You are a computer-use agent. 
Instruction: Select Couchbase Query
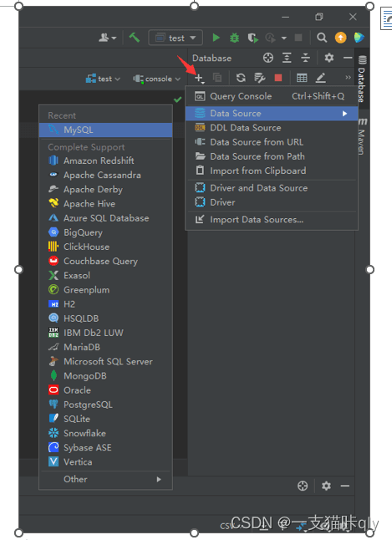pyautogui.click(x=106, y=261)
